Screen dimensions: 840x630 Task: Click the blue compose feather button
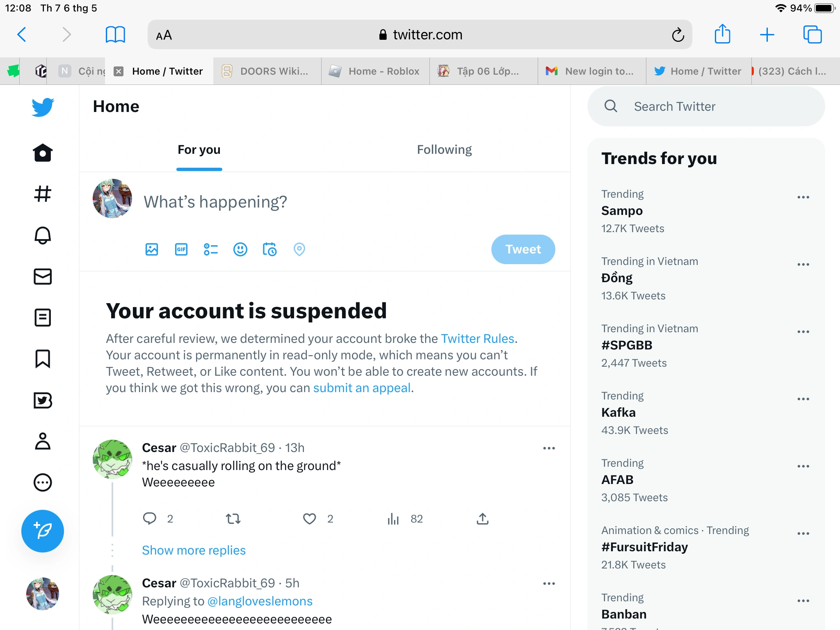click(x=42, y=531)
